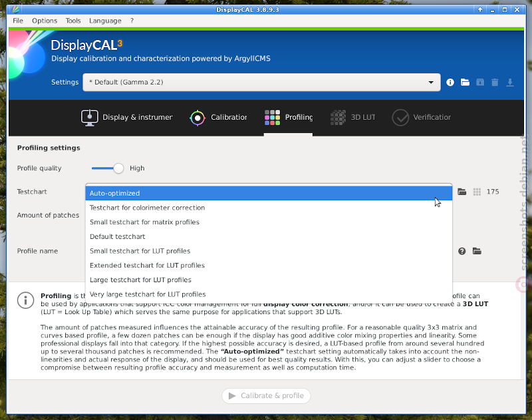532x420 pixels.
Task: Click the Verification checkmark icon
Action: [400, 117]
